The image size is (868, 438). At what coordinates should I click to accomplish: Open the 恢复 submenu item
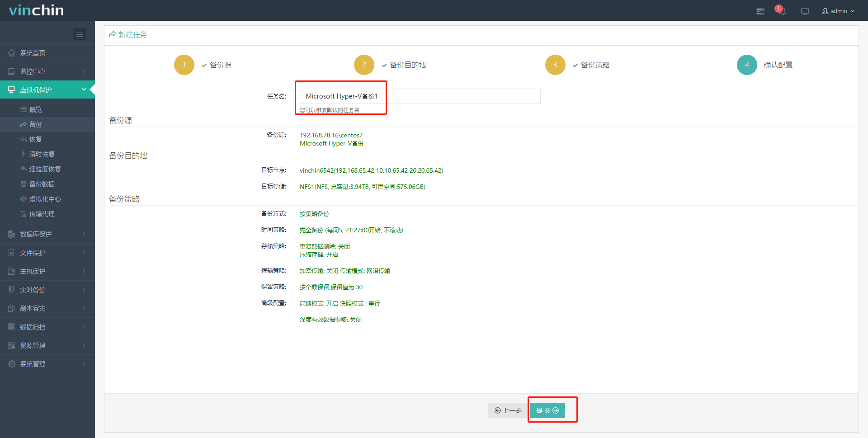point(47,139)
